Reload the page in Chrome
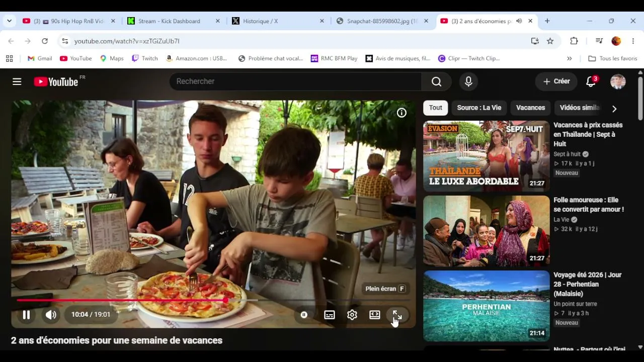This screenshot has width=644, height=362. coord(45,41)
